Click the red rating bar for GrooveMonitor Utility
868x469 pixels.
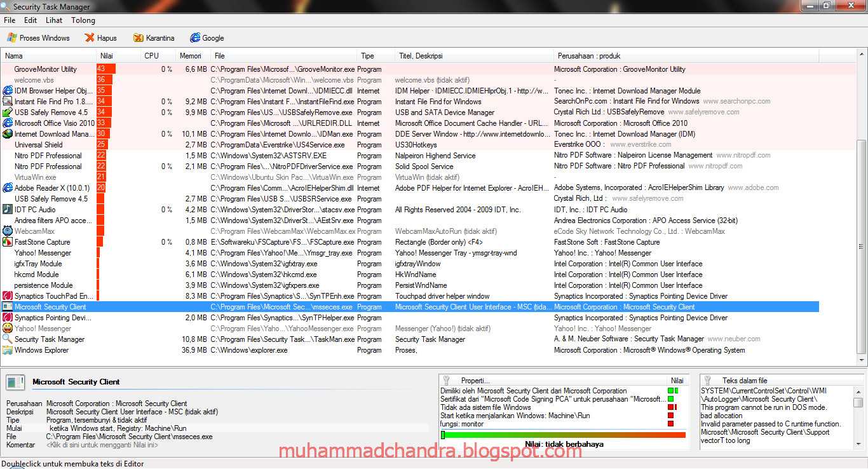click(106, 69)
